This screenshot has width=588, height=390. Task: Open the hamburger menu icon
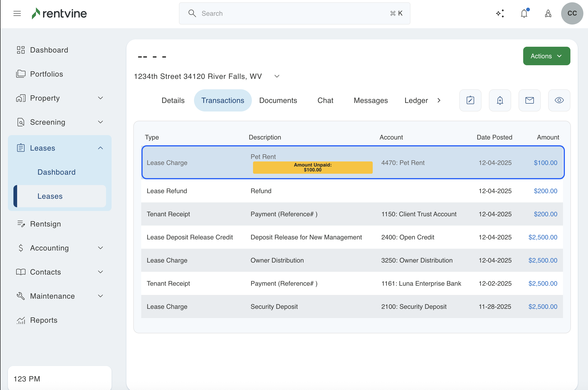(x=17, y=13)
